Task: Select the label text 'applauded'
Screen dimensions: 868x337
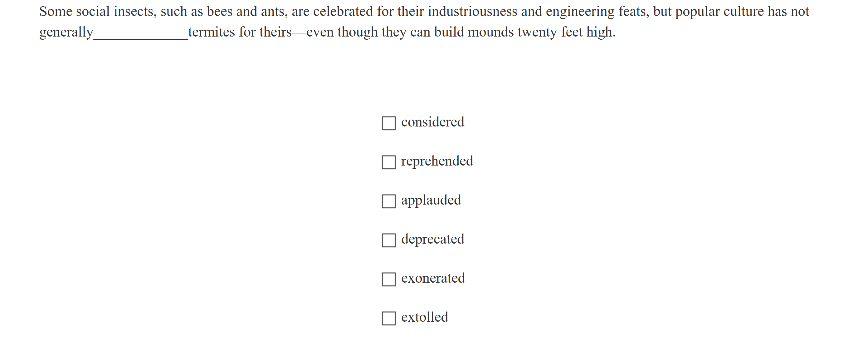Action: pyautogui.click(x=431, y=200)
